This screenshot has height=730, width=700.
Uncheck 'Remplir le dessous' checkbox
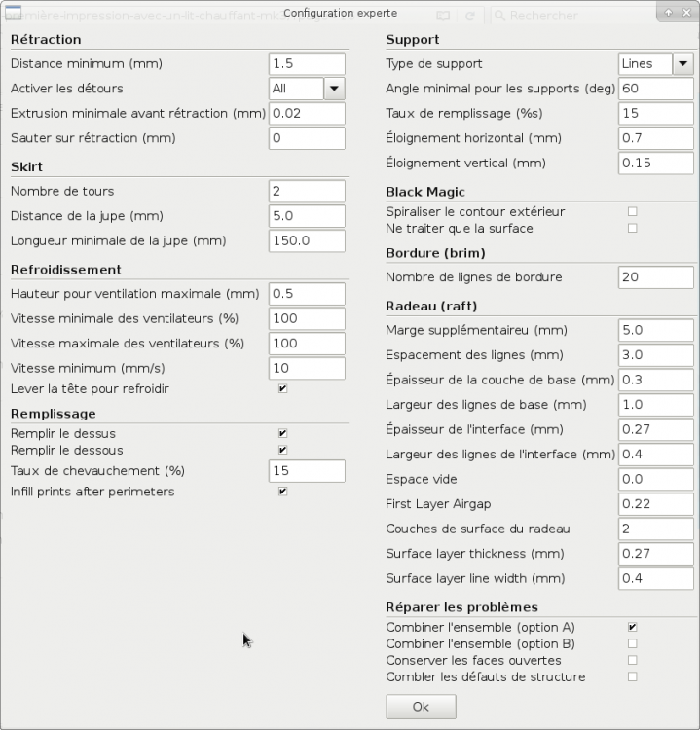(282, 450)
